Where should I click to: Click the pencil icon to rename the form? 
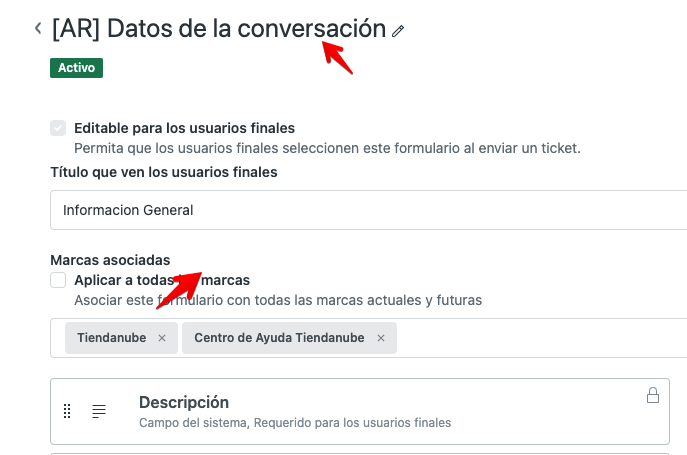398,31
